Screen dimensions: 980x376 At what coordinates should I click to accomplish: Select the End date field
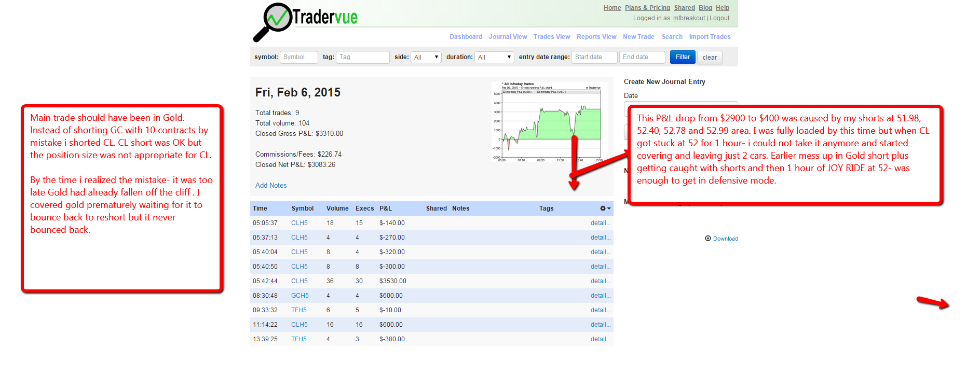pos(642,57)
